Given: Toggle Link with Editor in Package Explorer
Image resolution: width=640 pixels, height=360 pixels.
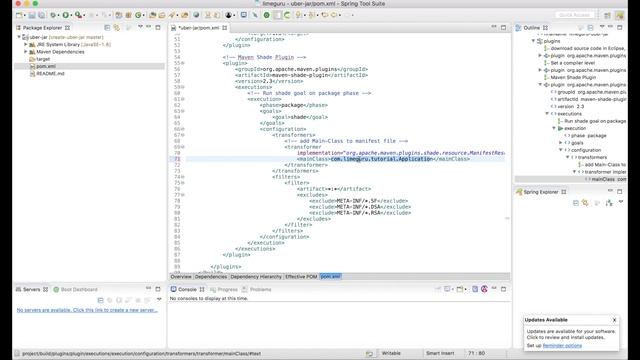Looking at the screenshot, I should point(117,28).
